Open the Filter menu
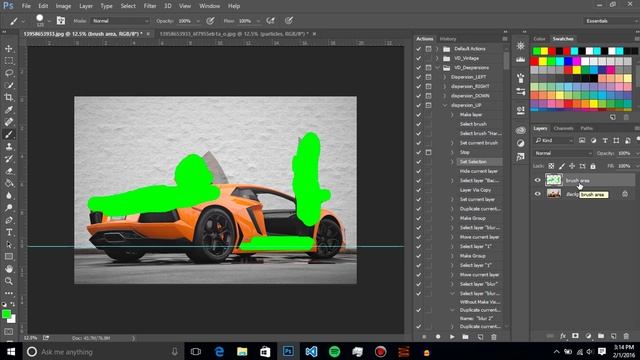The height and width of the screenshot is (360, 640). tap(150, 6)
